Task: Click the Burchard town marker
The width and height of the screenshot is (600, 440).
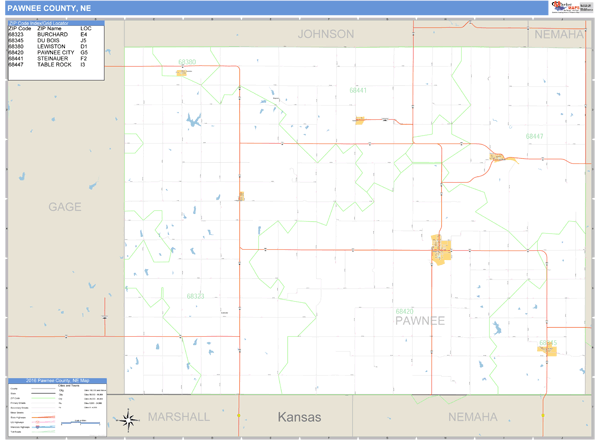Action: (240, 197)
